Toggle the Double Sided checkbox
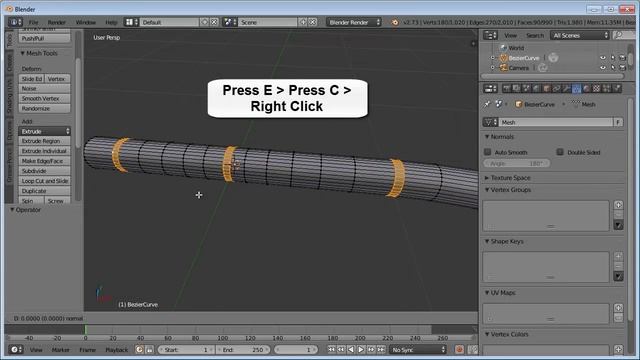 (x=560, y=152)
